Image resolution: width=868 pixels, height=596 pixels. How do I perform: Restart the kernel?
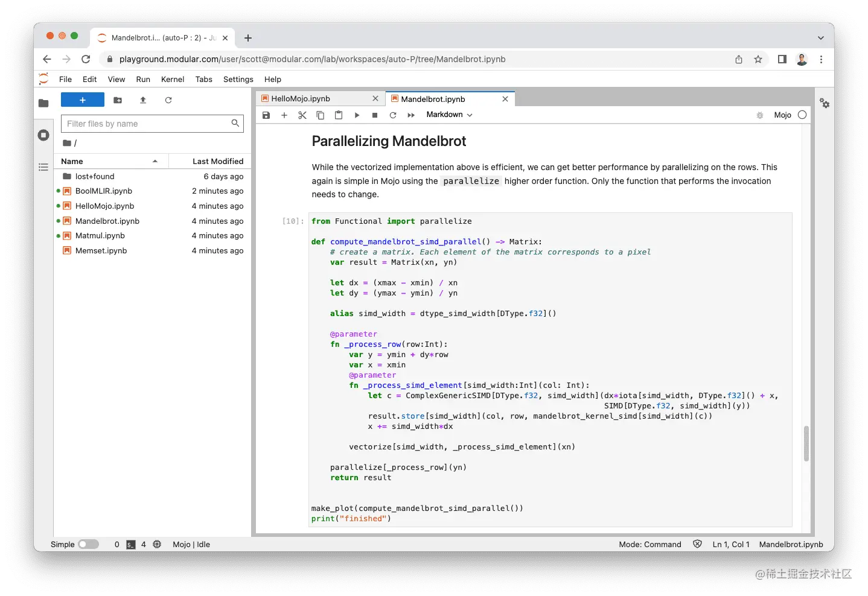pos(393,115)
